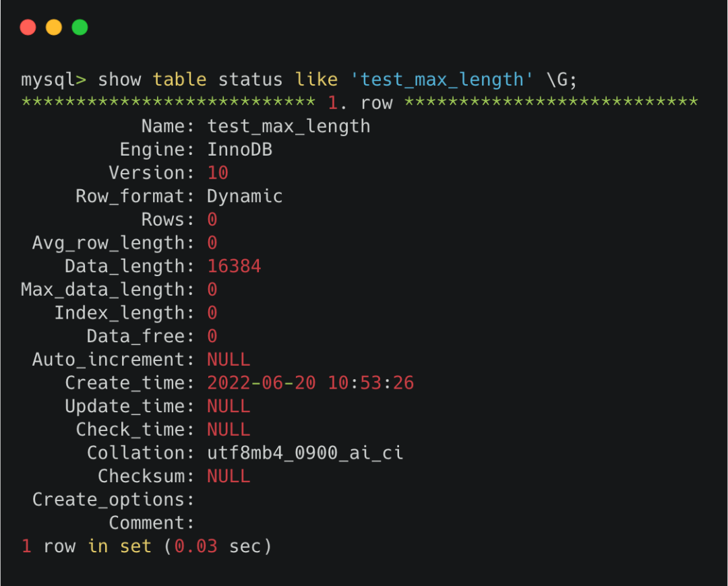Click the Checksum NULL value
The image size is (728, 586).
[229, 476]
